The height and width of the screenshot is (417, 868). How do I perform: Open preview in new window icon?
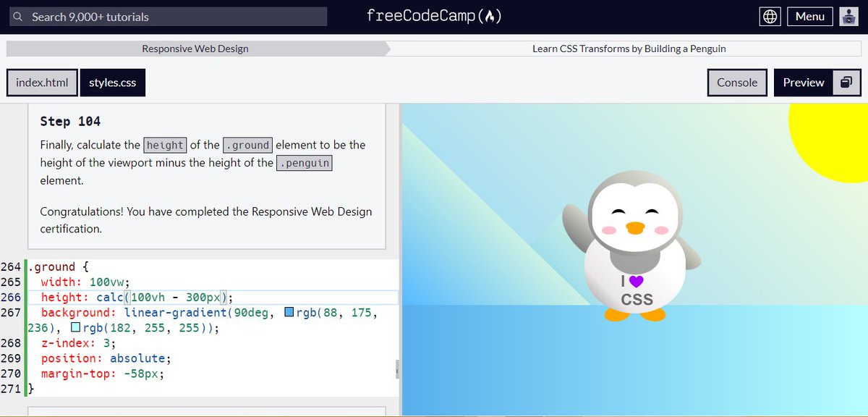(846, 83)
